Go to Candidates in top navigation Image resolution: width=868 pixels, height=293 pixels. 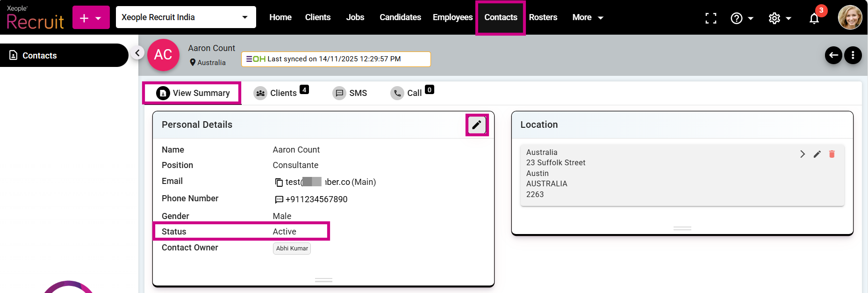click(x=400, y=17)
